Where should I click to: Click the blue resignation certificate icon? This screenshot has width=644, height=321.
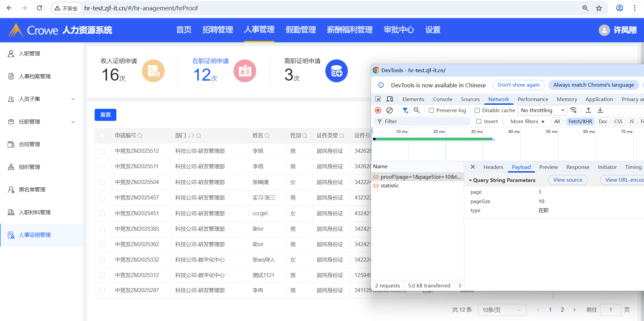tap(336, 71)
